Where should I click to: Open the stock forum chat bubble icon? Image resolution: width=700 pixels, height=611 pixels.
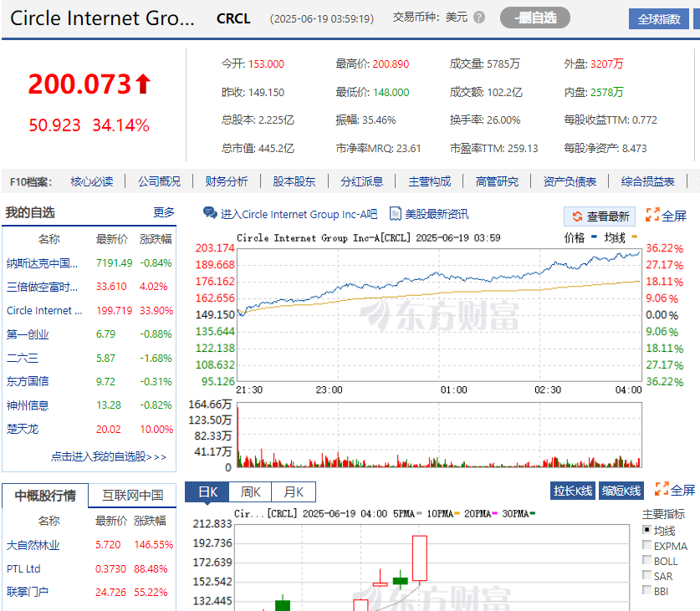pos(209,213)
